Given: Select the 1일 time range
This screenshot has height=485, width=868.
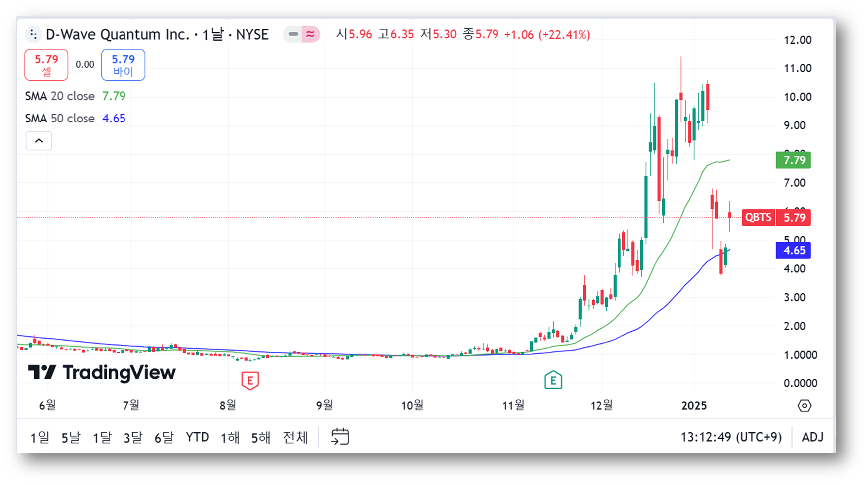Looking at the screenshot, I should (x=40, y=438).
